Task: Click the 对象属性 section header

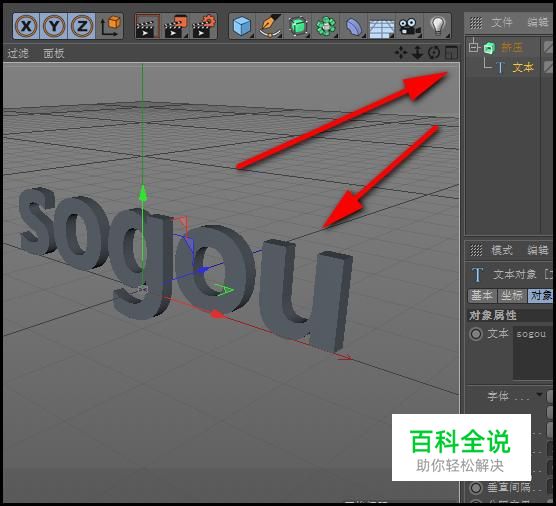Action: 493,315
